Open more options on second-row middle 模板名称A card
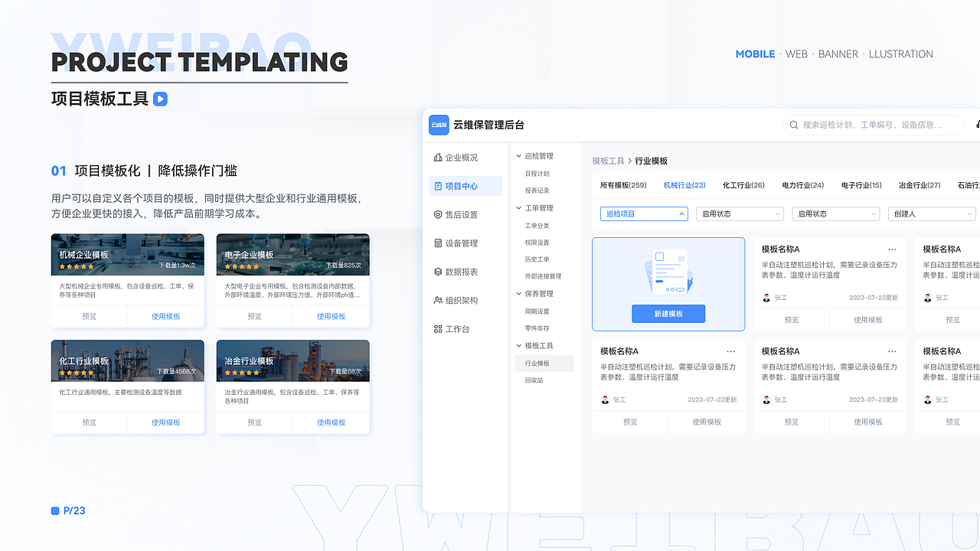 pyautogui.click(x=892, y=351)
